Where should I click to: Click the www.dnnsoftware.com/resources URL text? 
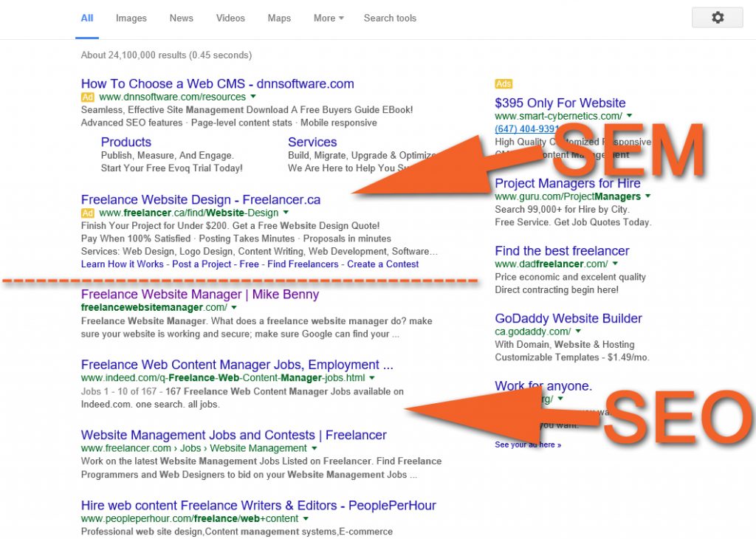[173, 97]
